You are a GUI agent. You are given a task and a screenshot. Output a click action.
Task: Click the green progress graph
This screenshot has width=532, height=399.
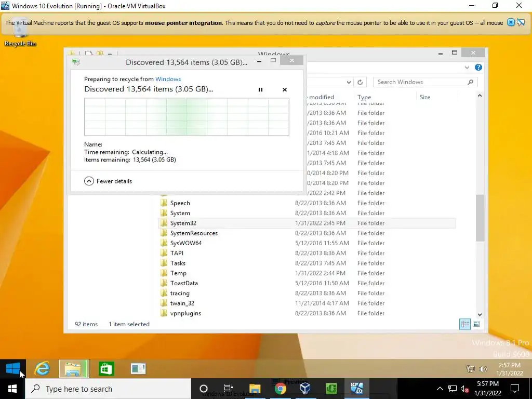pos(187,117)
